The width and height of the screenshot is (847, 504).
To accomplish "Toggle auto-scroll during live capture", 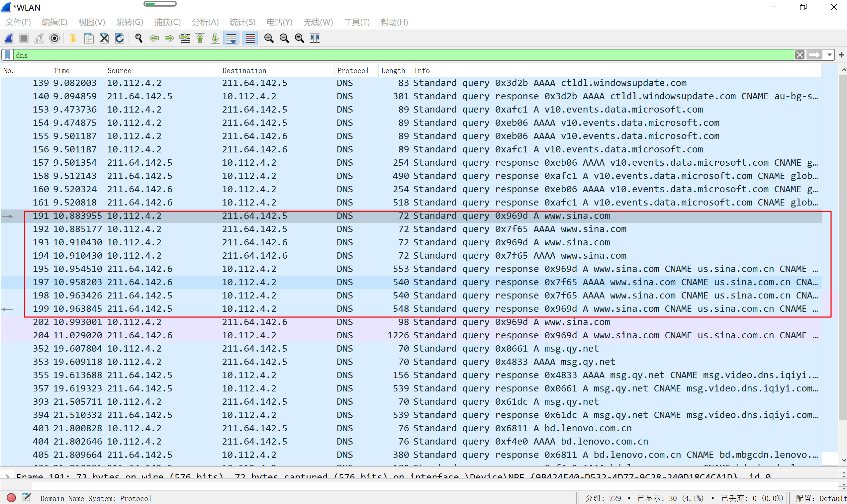I will click(x=231, y=38).
